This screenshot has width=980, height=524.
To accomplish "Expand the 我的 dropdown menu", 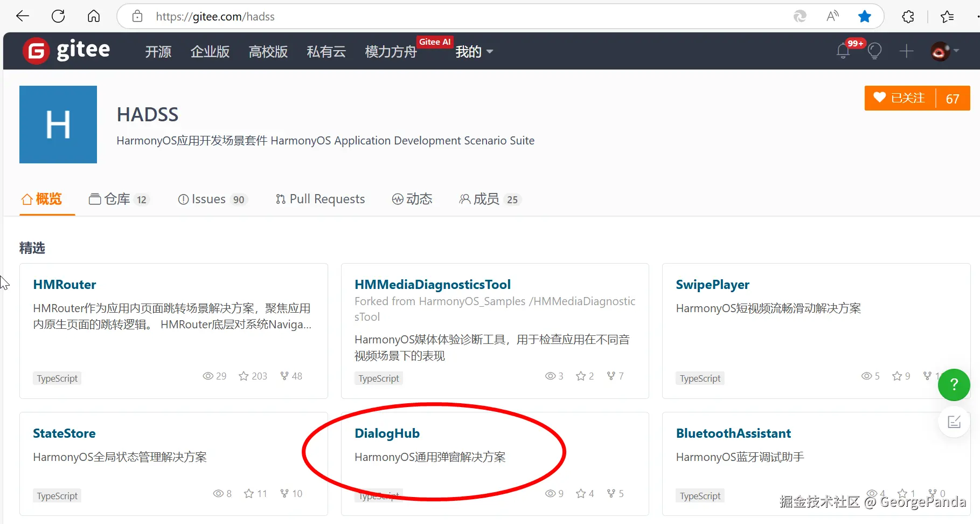I will pos(474,52).
